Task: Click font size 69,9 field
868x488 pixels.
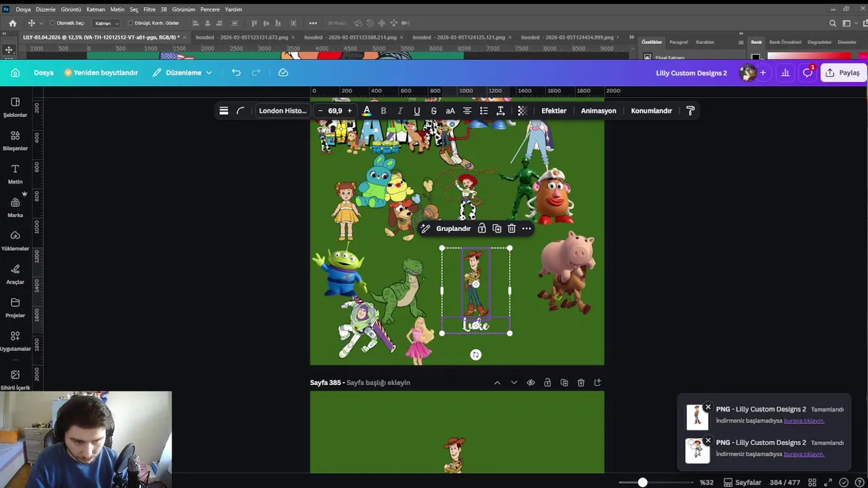Action: pyautogui.click(x=335, y=110)
